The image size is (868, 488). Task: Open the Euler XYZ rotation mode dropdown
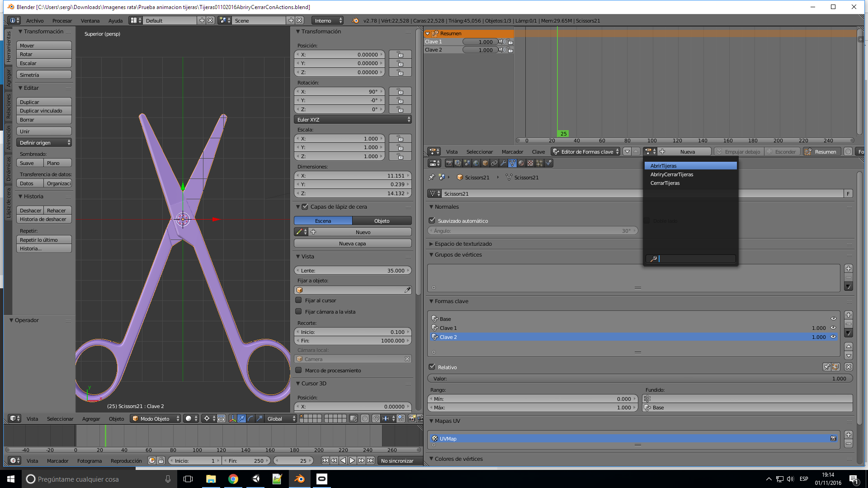coord(353,120)
